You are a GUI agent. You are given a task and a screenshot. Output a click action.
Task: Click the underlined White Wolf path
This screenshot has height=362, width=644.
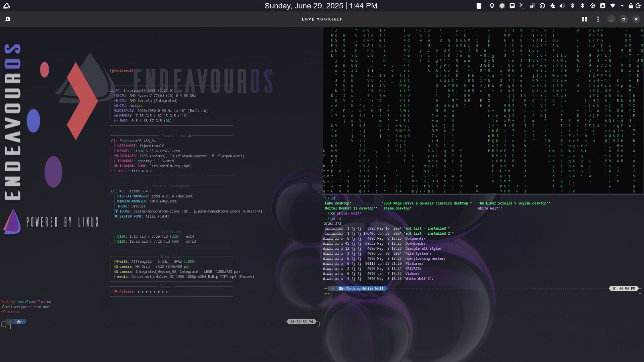pyautogui.click(x=349, y=213)
